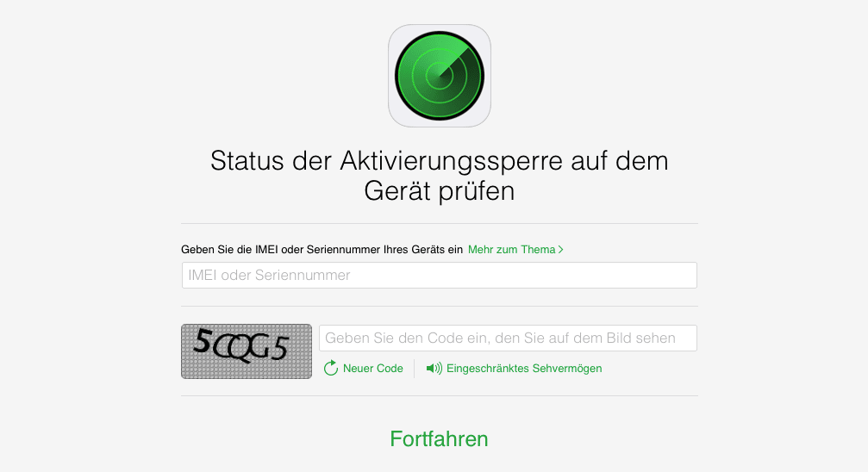Click the Geben Sie die IMEI instruction label
Viewport: 868px width, 472px height.
pos(322,250)
